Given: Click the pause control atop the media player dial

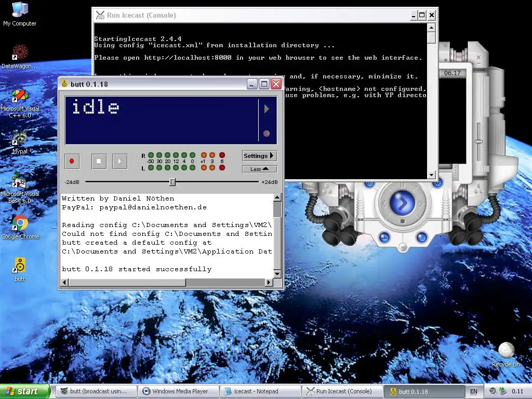Looking at the screenshot, I should point(403,185).
